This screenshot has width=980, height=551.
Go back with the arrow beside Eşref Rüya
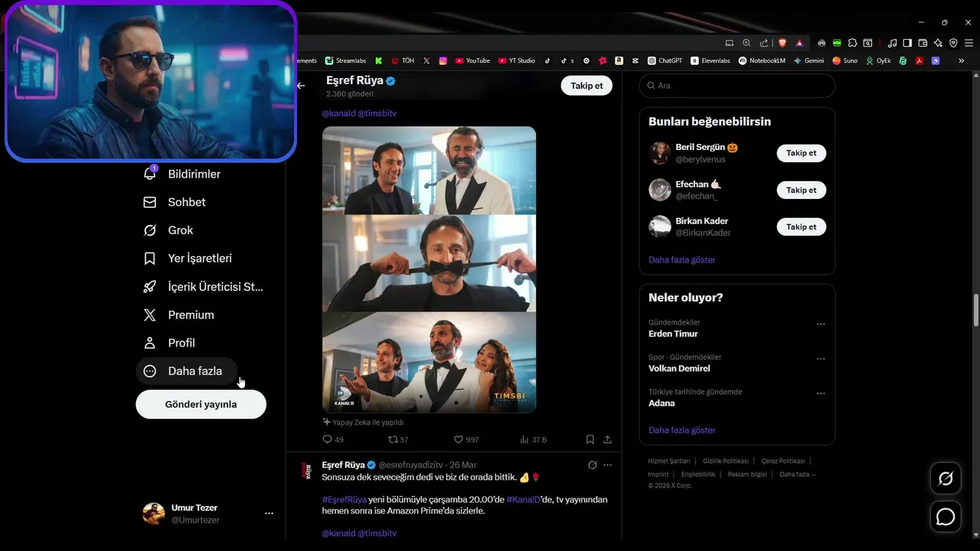click(301, 86)
